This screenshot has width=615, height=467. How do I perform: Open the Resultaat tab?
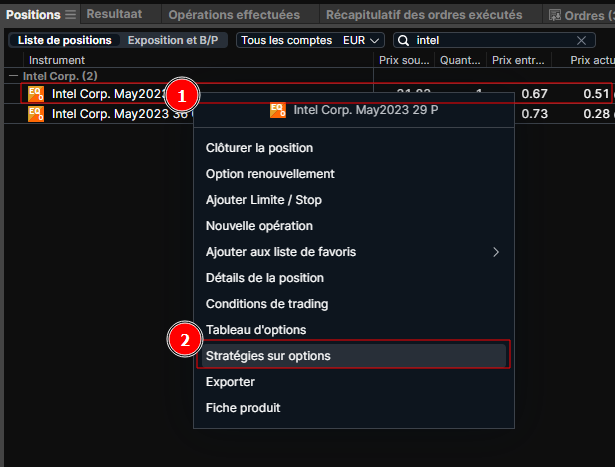pos(114,14)
